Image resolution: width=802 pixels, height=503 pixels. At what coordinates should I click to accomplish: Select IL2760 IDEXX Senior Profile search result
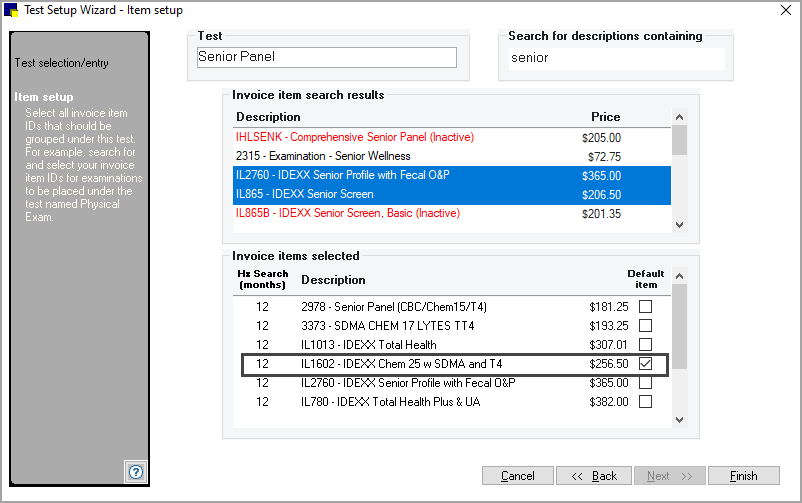pos(452,175)
